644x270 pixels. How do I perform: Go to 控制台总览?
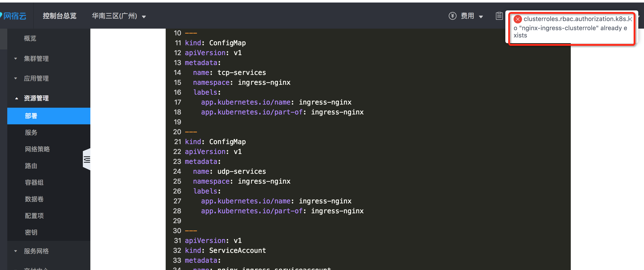59,16
